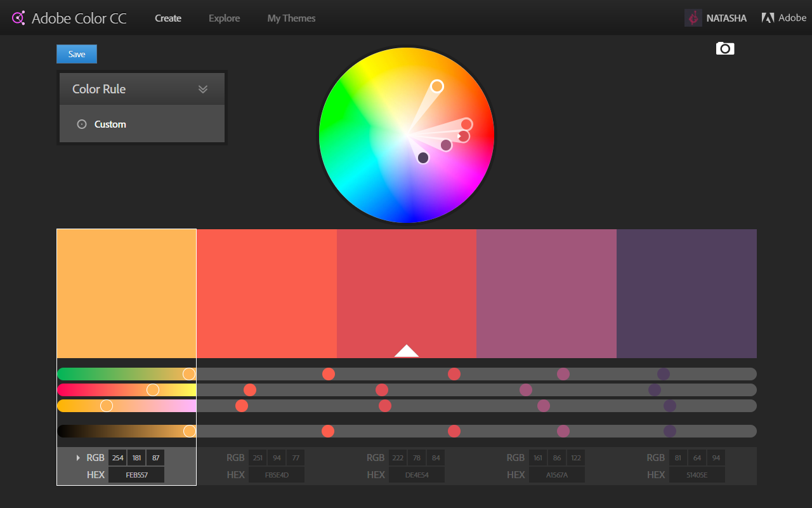The image size is (812, 508).
Task: Select the orange-yellow color swatch
Action: [126, 293]
